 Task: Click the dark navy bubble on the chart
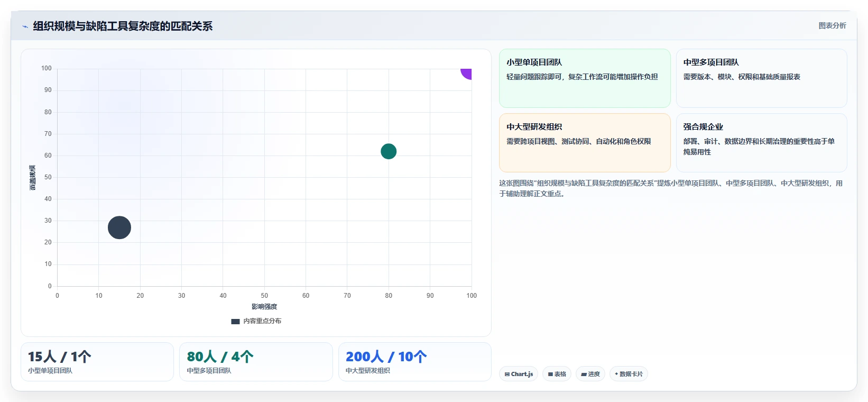click(x=119, y=227)
